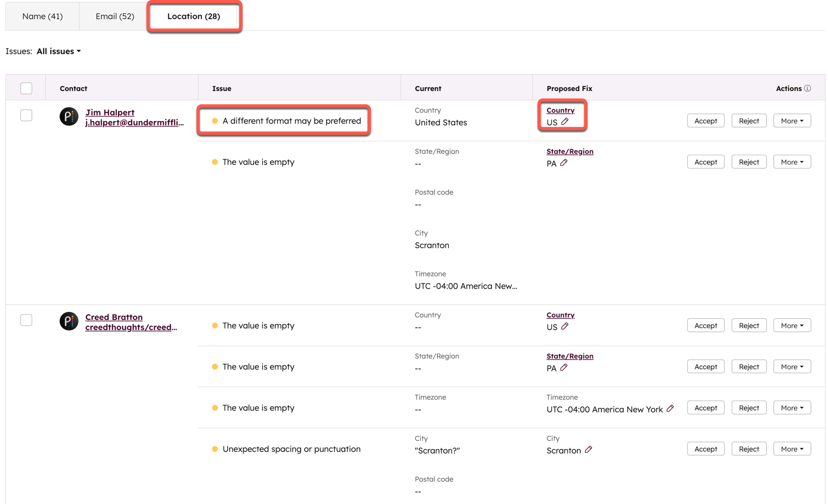828x504 pixels.
Task: Reject the Country fix for Jim Halpert
Action: (x=748, y=120)
